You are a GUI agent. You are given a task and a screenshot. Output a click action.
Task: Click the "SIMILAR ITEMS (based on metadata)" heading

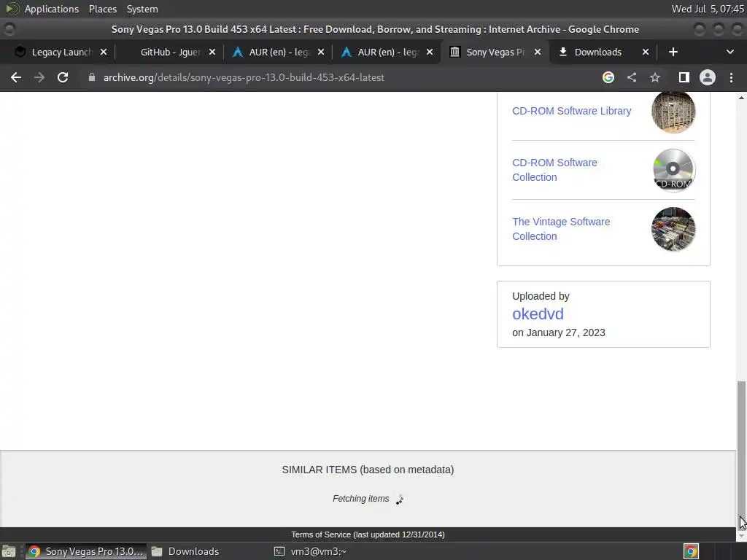[368, 470]
